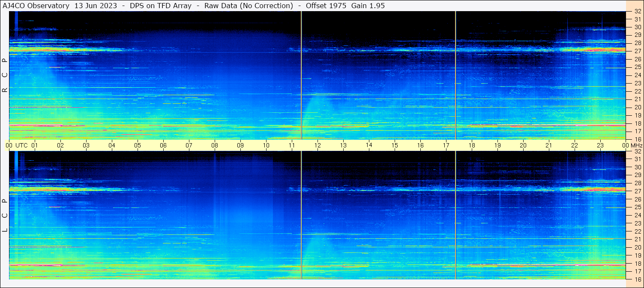Screen dimensions: 644x288
Task: Click the 09 UTC time axis label
Action: pos(240,145)
